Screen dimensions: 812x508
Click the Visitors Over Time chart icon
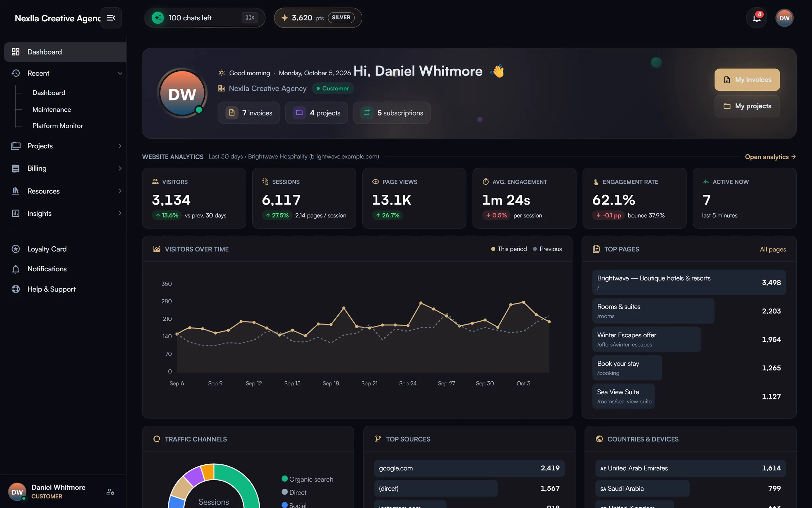coord(157,249)
